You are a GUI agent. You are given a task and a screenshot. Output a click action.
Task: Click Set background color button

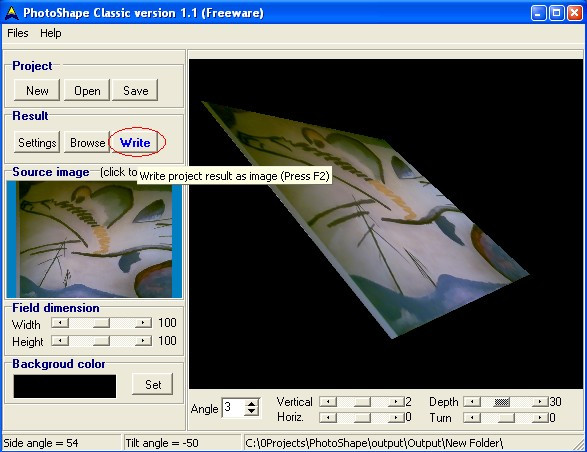(x=153, y=384)
